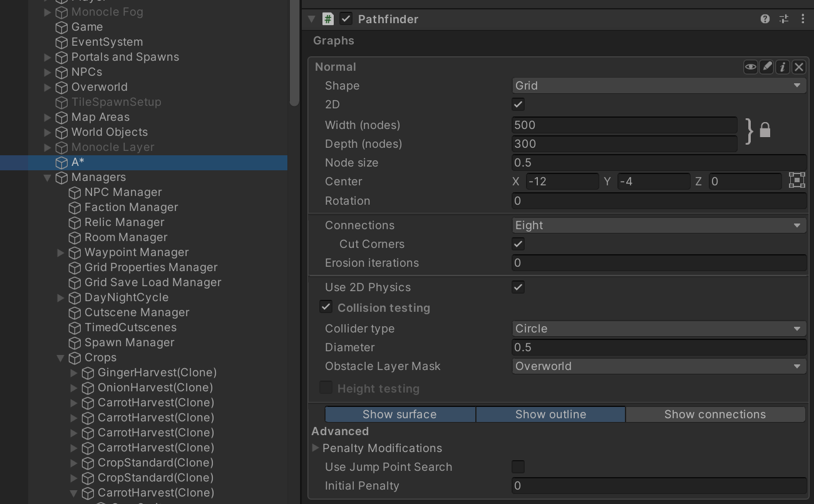The width and height of the screenshot is (814, 504).
Task: Collapse the Managers tree item
Action: click(48, 177)
